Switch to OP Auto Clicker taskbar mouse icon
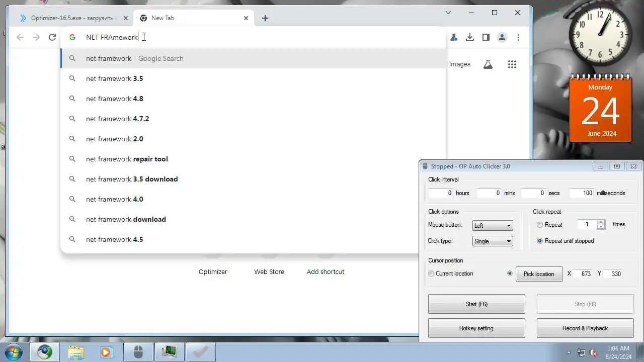 [138, 352]
